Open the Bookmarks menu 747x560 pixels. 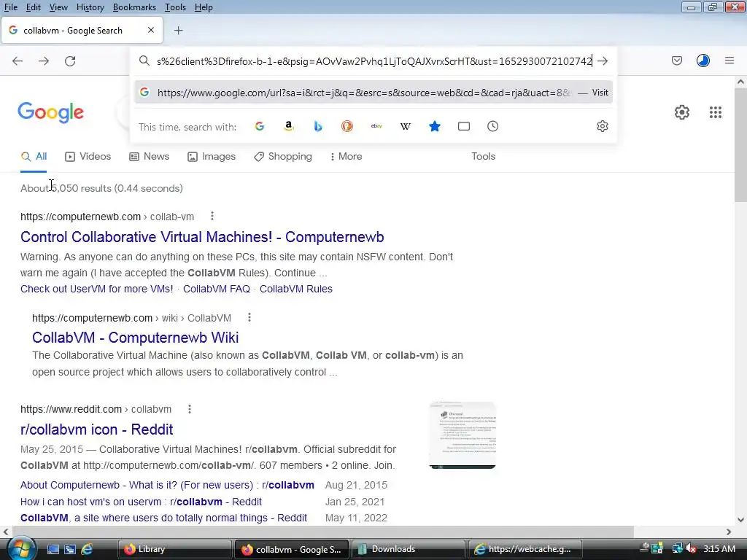(134, 7)
